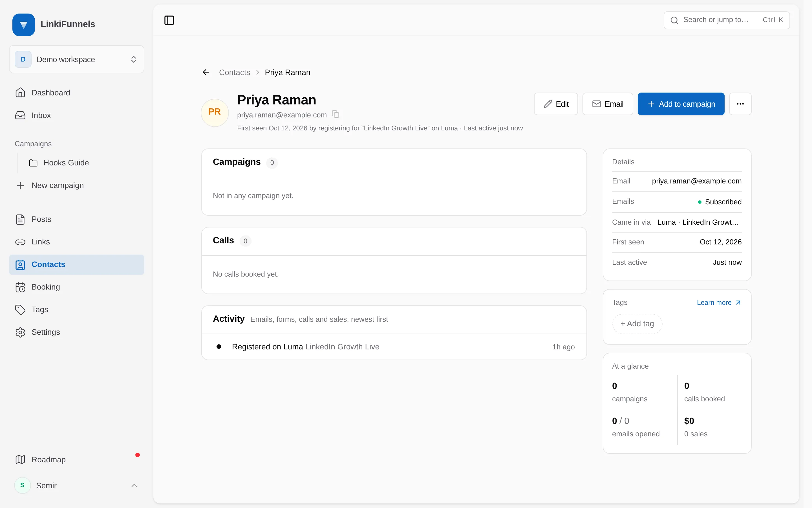Open Booking in the sidebar
812x508 pixels.
pos(76,287)
